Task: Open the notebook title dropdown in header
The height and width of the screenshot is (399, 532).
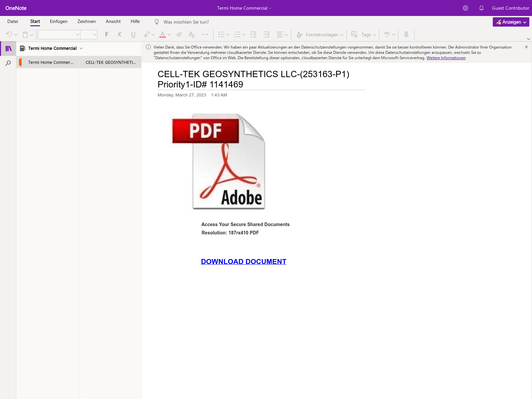Action: tap(244, 8)
